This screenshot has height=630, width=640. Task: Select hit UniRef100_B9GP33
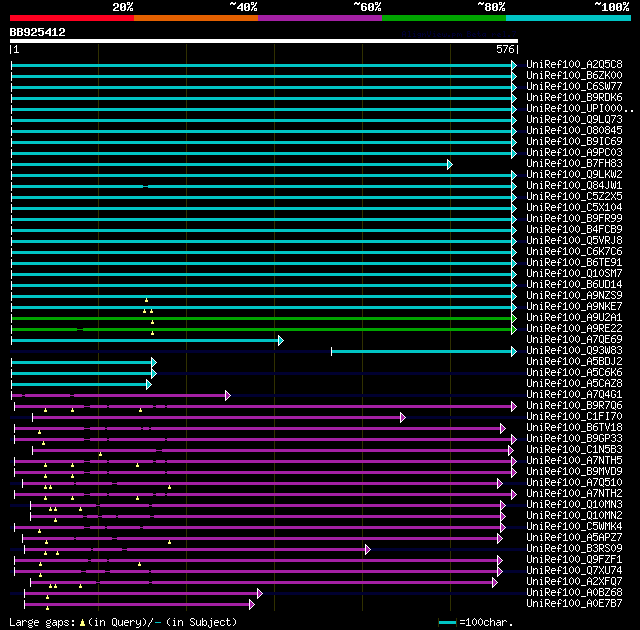[x=574, y=439]
